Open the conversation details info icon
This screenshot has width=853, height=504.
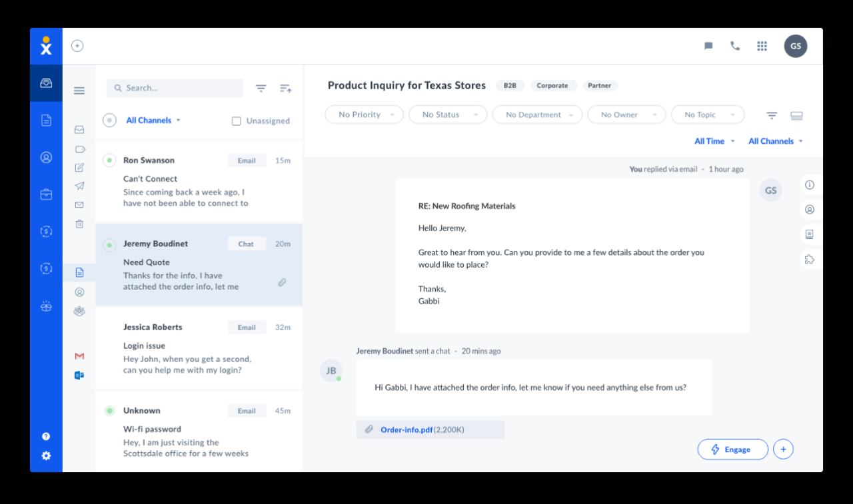pyautogui.click(x=810, y=185)
